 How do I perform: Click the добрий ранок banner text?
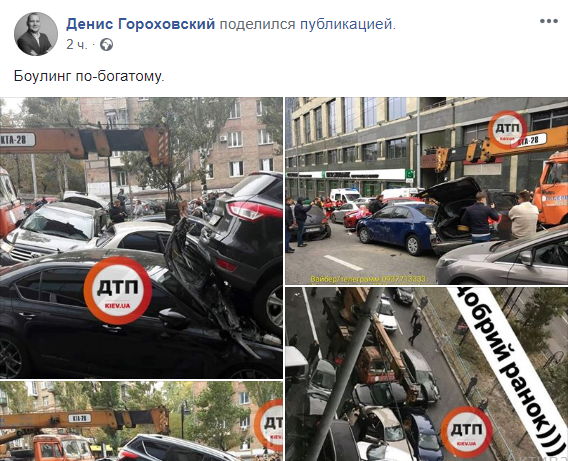[507, 373]
